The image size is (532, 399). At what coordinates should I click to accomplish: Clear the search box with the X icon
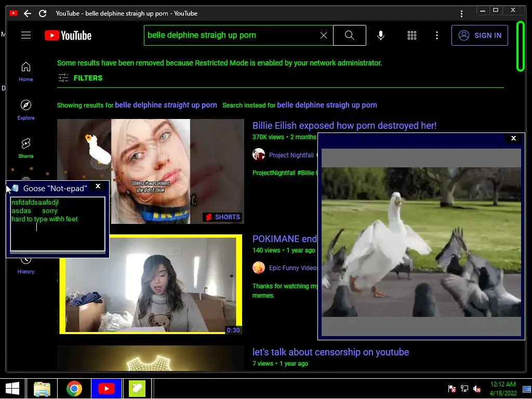[x=324, y=35]
